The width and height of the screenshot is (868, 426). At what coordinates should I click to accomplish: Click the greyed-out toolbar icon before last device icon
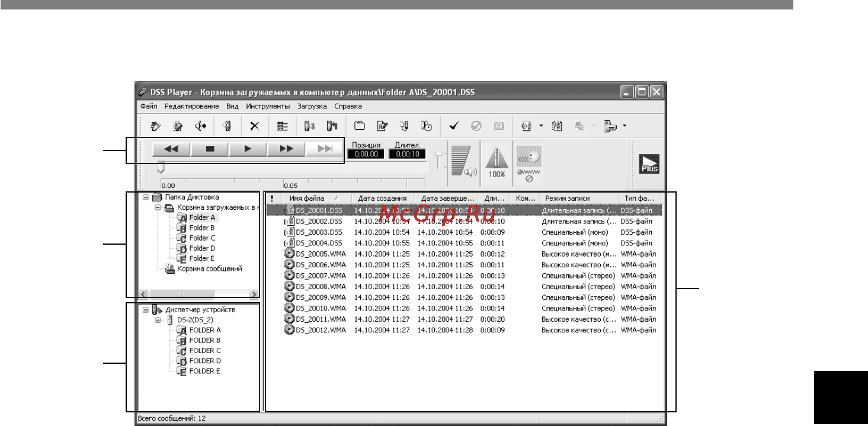(581, 126)
